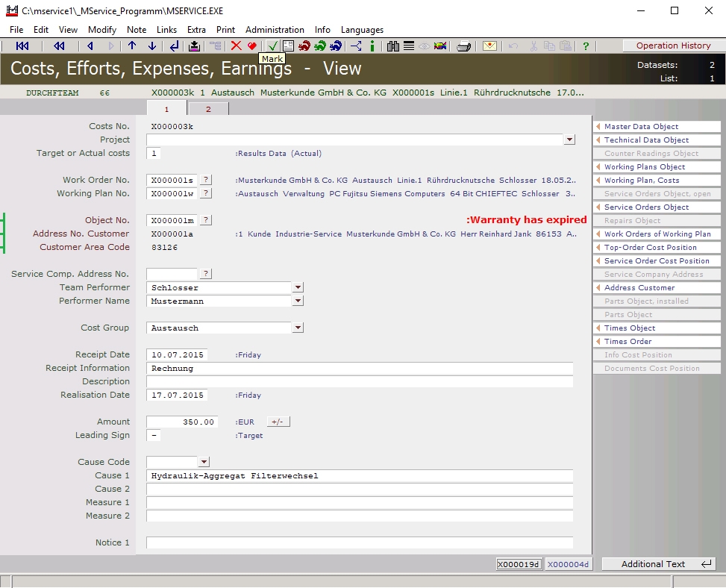Toggle amount sign with the +/- button
Image resolution: width=726 pixels, height=588 pixels.
click(278, 422)
